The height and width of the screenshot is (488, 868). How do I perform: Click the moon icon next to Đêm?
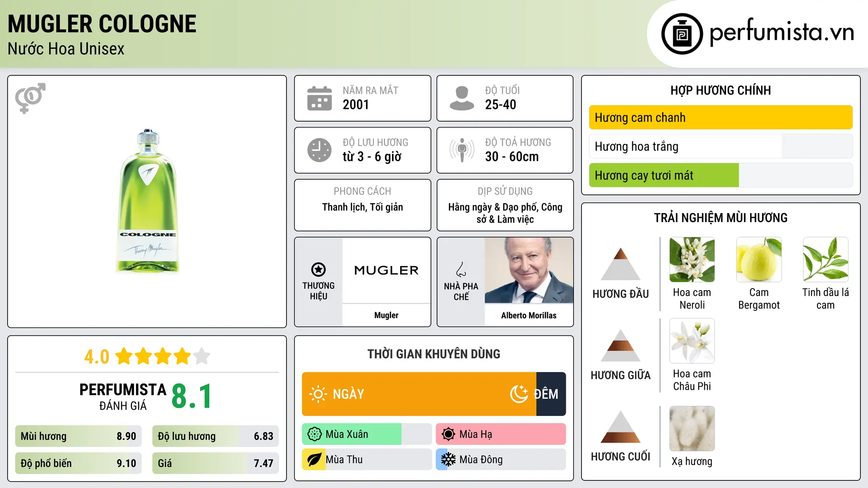coord(519,394)
